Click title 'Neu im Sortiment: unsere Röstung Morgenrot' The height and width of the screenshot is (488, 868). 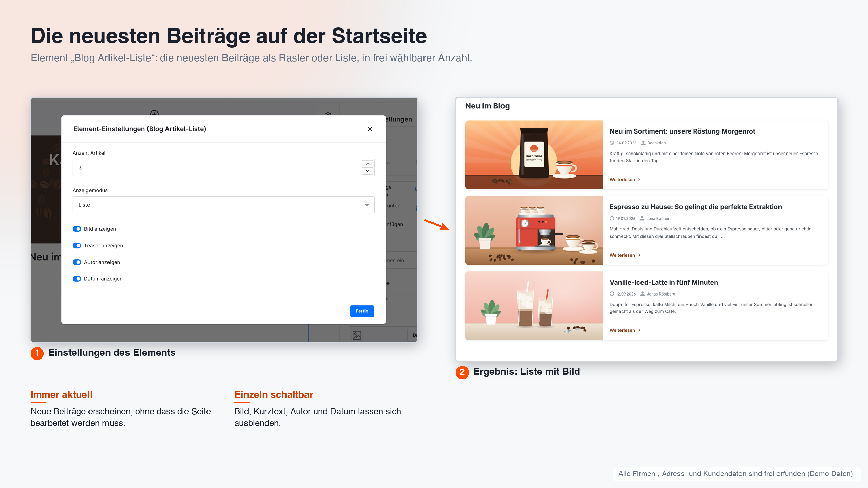coord(682,131)
